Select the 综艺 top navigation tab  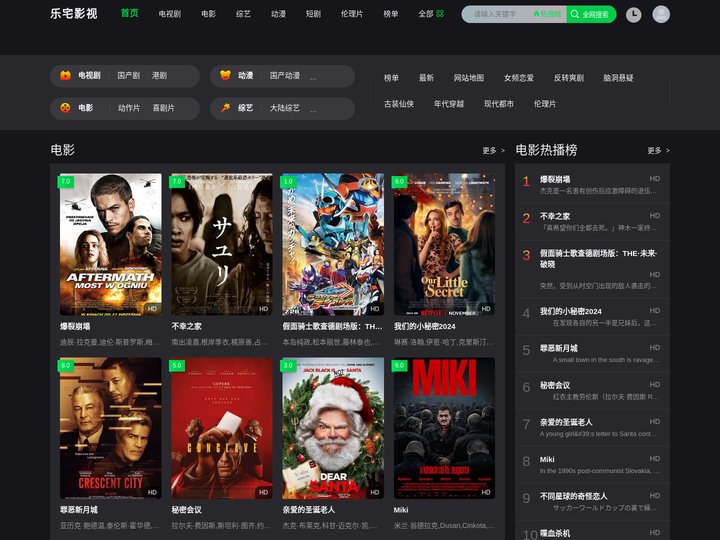click(x=243, y=14)
